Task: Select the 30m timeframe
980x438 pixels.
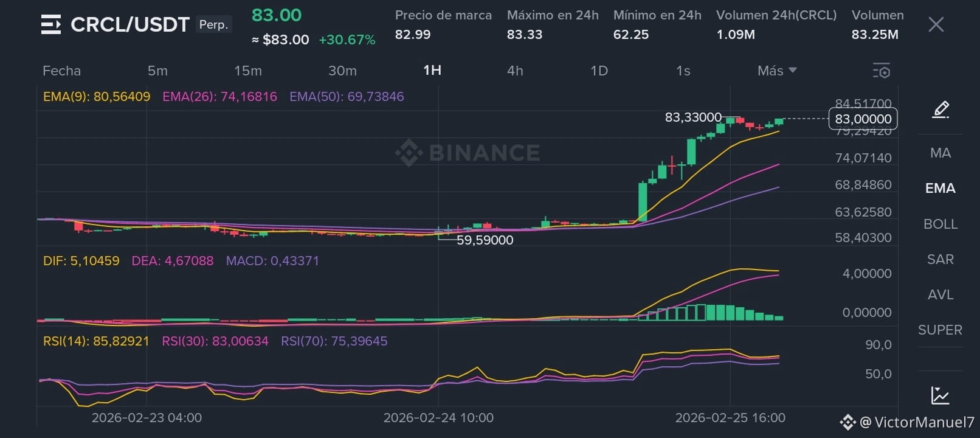Action: (x=342, y=71)
